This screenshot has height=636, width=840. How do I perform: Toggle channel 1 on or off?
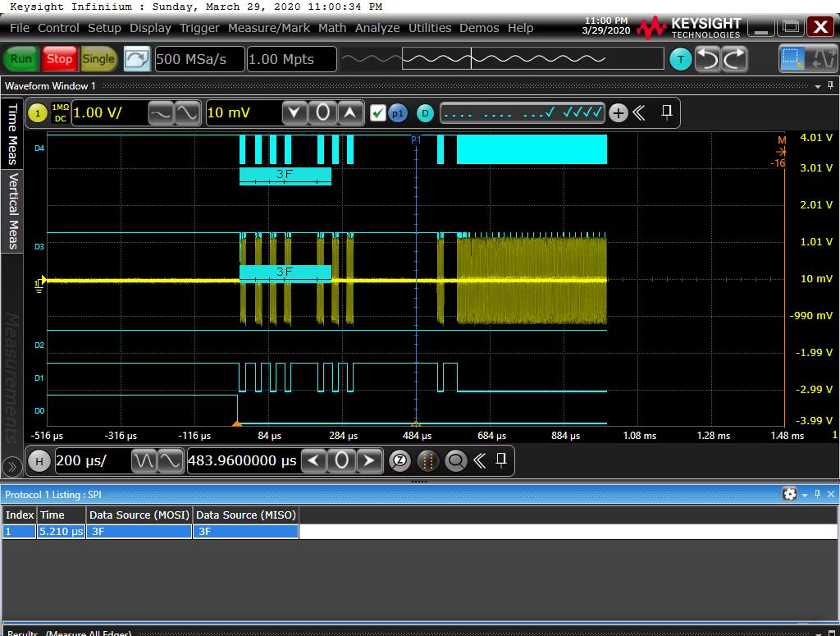[x=37, y=113]
